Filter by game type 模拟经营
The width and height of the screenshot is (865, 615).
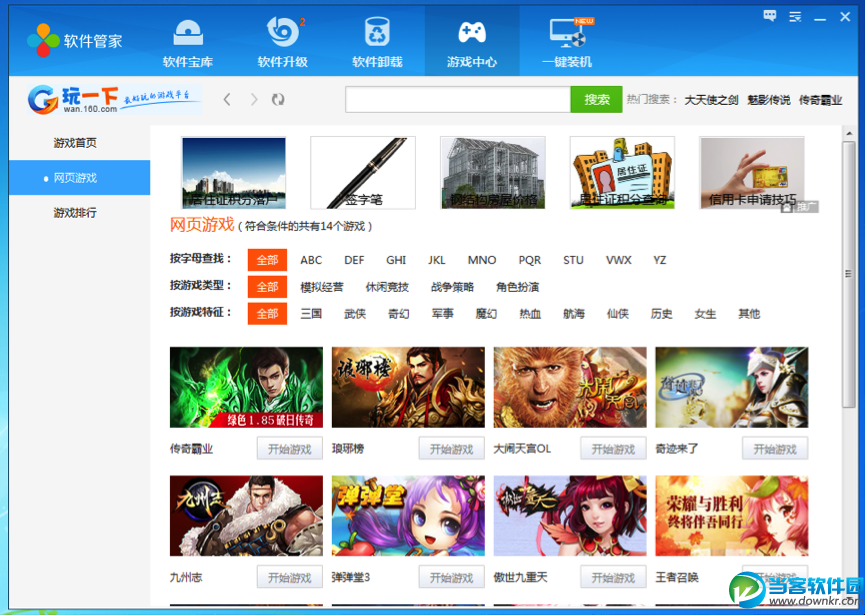(x=322, y=287)
